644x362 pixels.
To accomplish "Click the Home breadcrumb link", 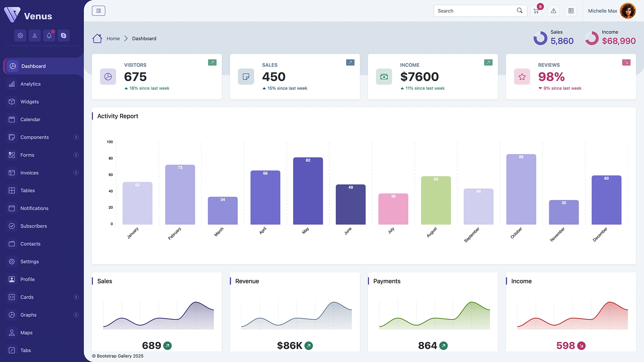I will [x=113, y=38].
